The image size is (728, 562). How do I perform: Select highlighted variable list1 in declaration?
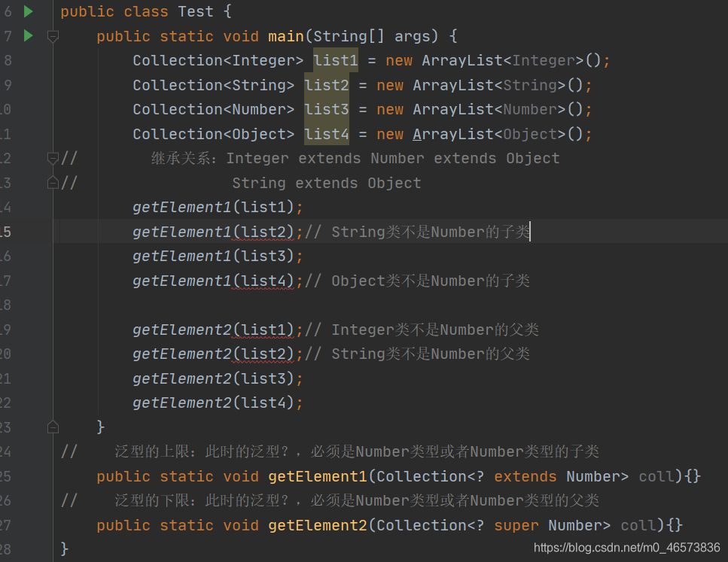(336, 60)
